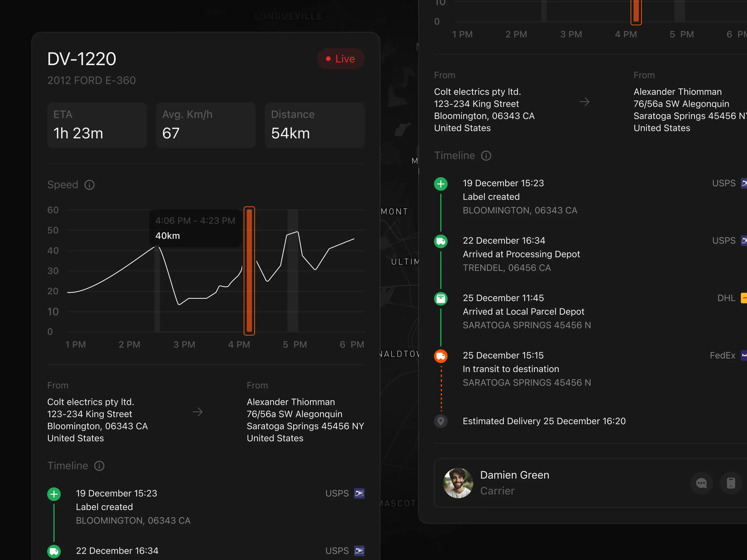Click the right panel's Timeline info icon
Viewport: 747px width, 560px height.
coord(486,156)
